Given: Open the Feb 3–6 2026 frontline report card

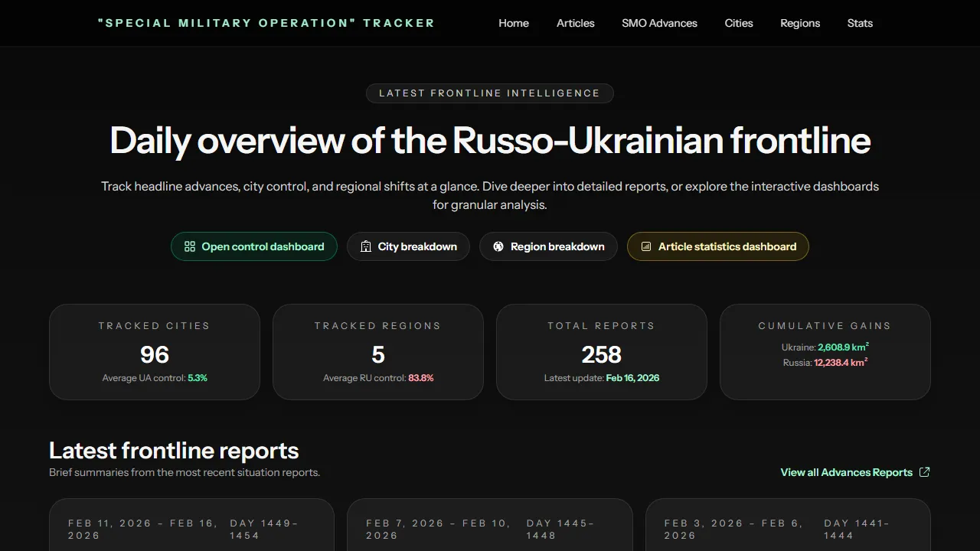Looking at the screenshot, I should click(x=788, y=528).
